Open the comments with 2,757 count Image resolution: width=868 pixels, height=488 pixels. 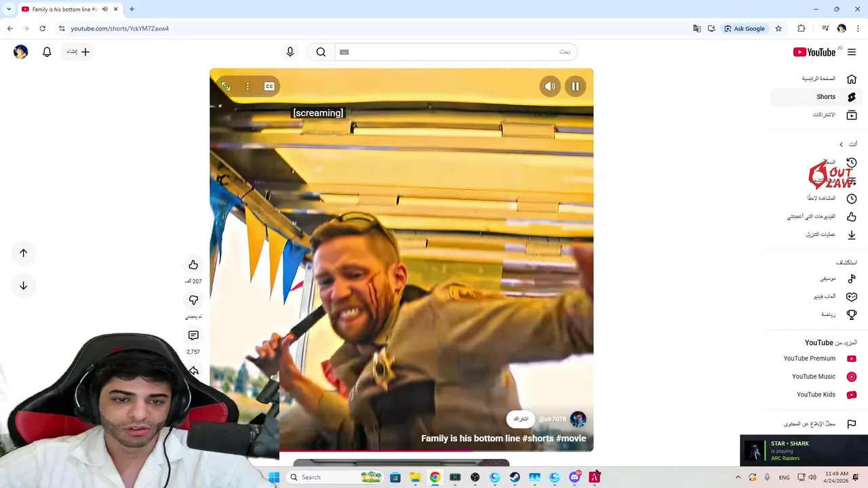(193, 335)
